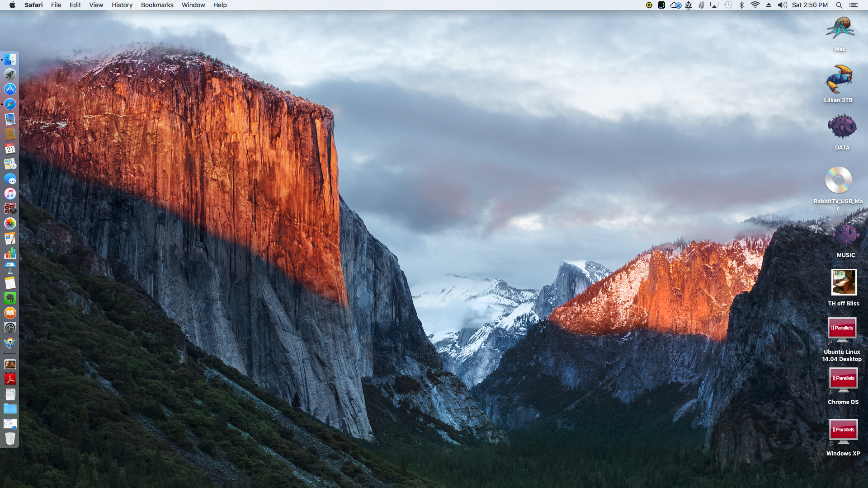Open the Trash in the Dock

coord(10,438)
